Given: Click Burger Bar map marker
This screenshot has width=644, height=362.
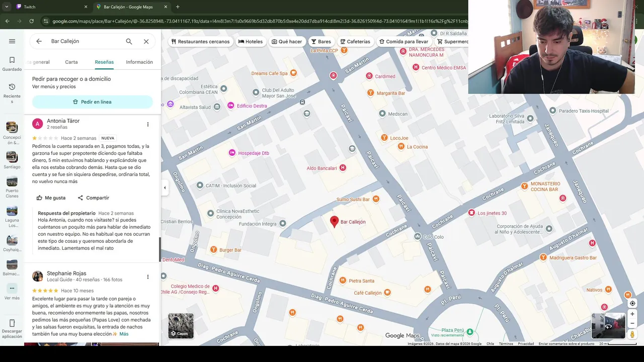Looking at the screenshot, I should [x=214, y=250].
